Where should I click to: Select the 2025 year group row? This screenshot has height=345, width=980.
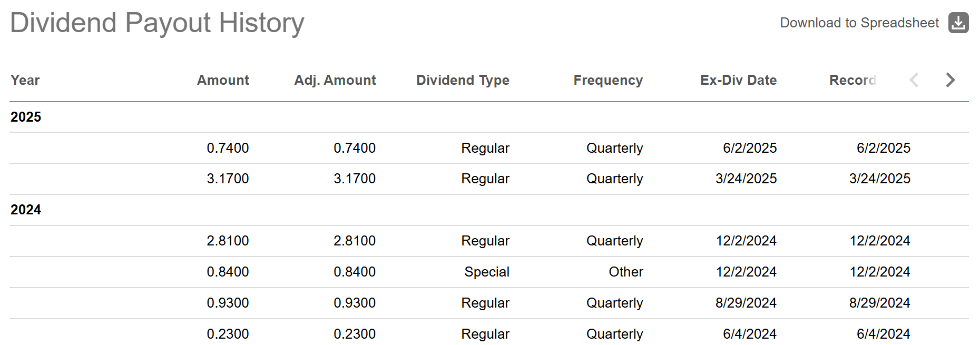[26, 117]
